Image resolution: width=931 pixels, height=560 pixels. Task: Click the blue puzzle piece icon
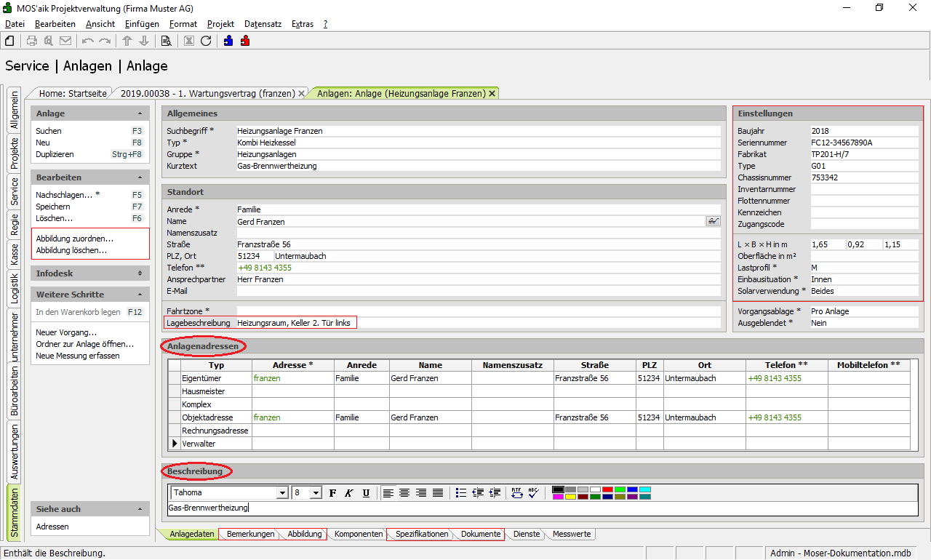point(228,41)
